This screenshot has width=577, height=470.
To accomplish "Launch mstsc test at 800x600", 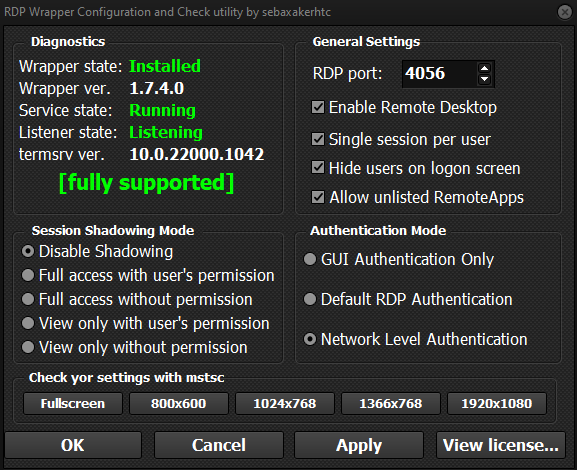I will [x=179, y=403].
